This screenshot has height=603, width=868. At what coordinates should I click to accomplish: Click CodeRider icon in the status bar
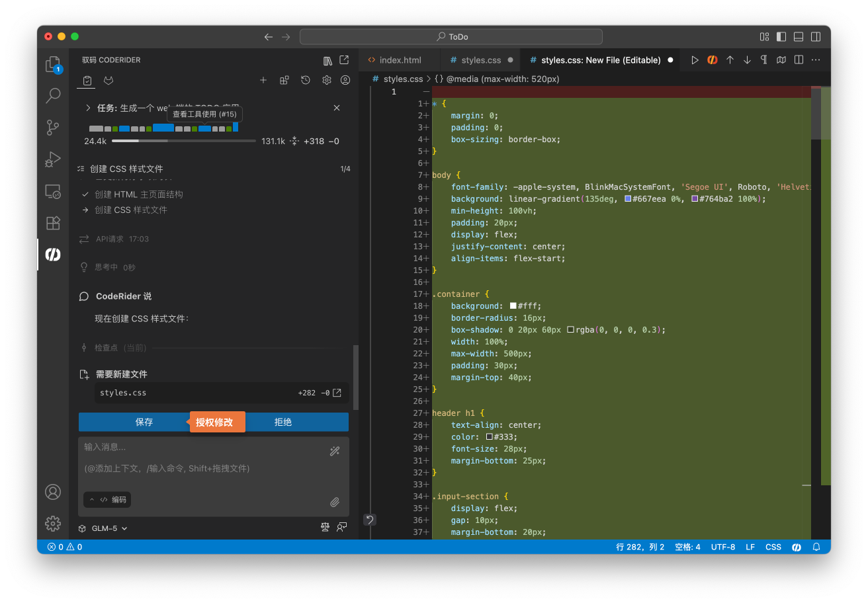click(x=797, y=547)
